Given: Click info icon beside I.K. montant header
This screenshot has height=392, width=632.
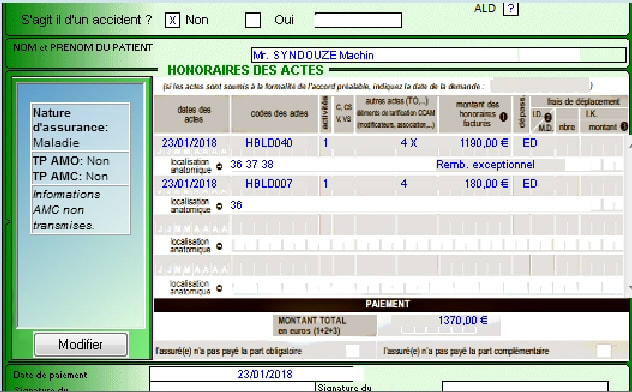Looking at the screenshot, I should (x=624, y=127).
